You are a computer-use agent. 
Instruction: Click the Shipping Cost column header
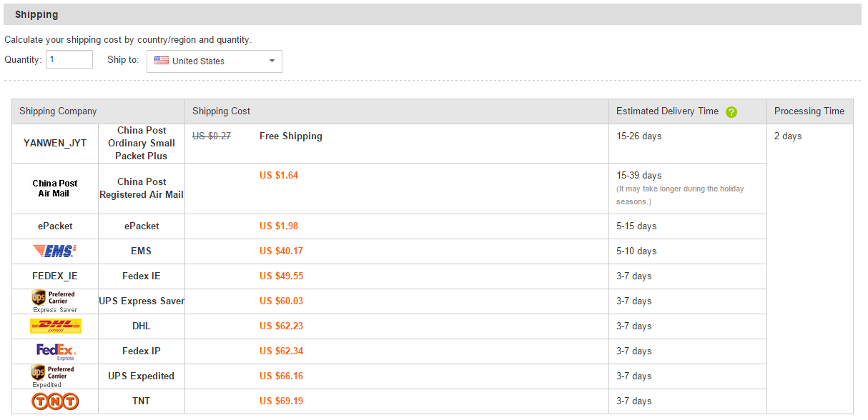pyautogui.click(x=222, y=111)
